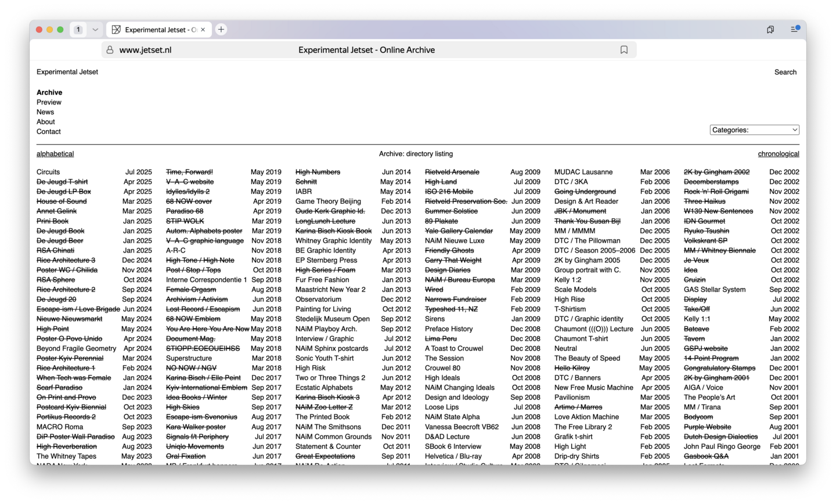Click the lock icon beside www.jetset.nl
The width and height of the screenshot is (836, 504).
click(110, 50)
